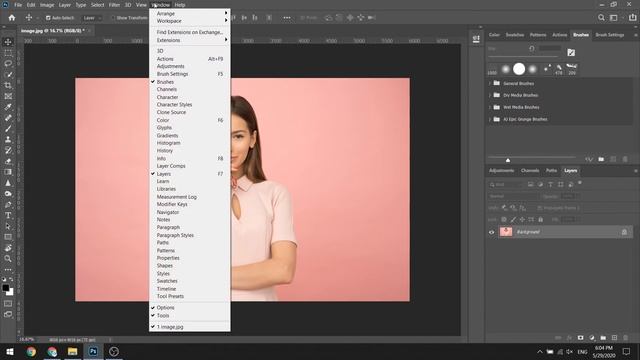Select the Gradient tool
640x360 pixels.
(8, 172)
